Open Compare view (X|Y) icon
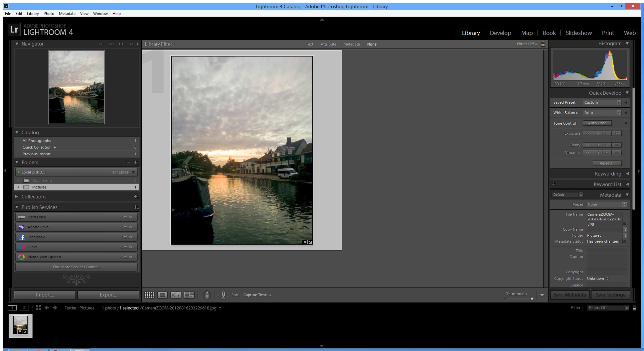 click(176, 295)
